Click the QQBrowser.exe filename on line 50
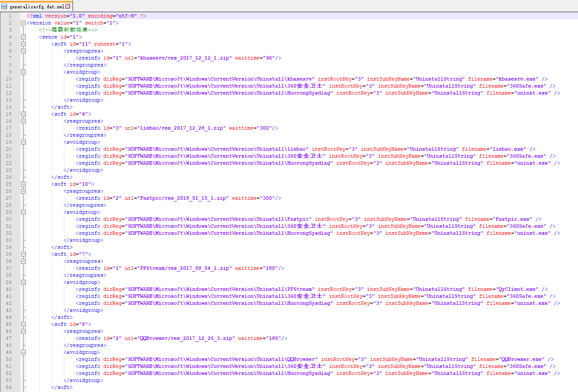 523,359
